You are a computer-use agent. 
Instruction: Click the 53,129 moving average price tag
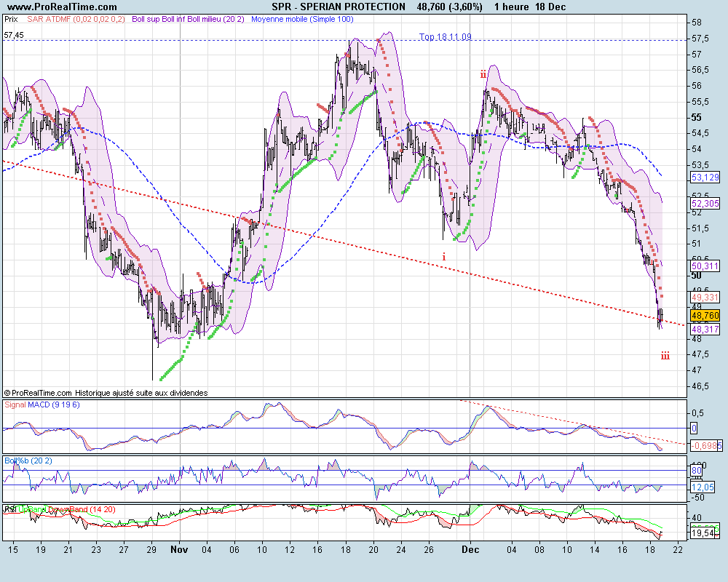tap(705, 178)
